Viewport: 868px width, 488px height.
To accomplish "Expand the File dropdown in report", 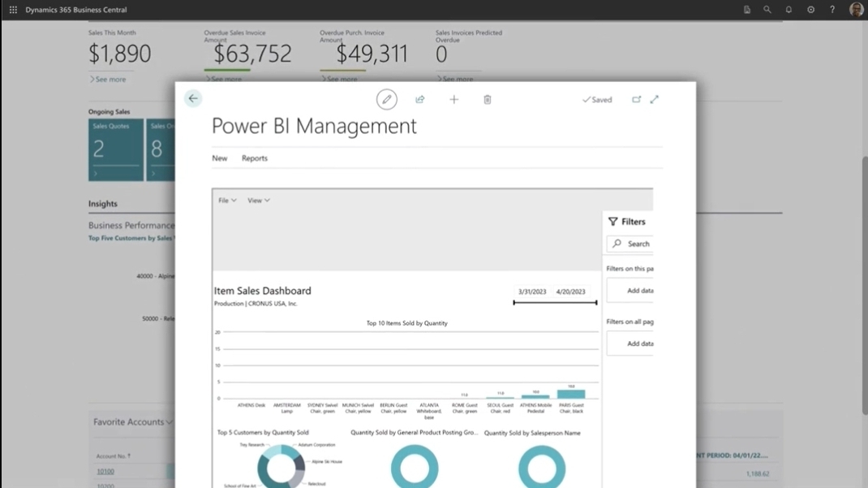I will click(227, 201).
